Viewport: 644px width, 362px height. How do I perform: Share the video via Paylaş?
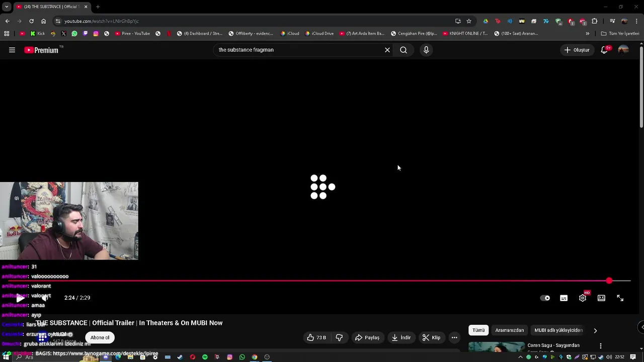click(367, 337)
